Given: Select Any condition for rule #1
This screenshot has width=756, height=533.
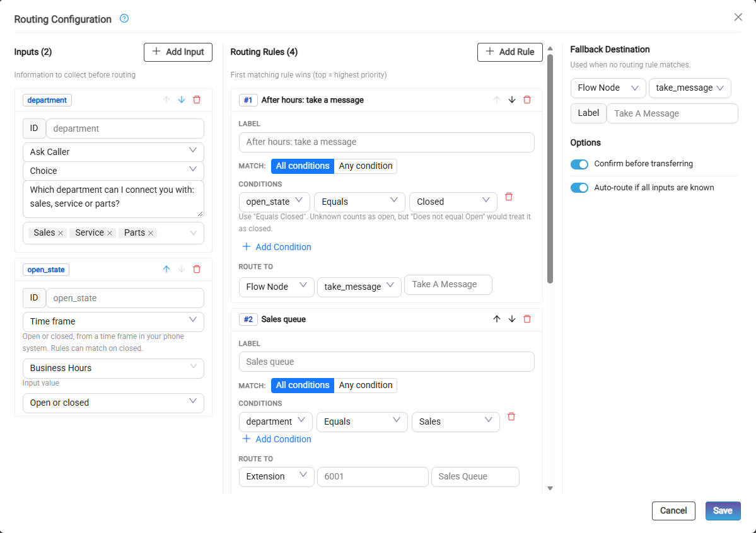Looking at the screenshot, I should (x=366, y=166).
